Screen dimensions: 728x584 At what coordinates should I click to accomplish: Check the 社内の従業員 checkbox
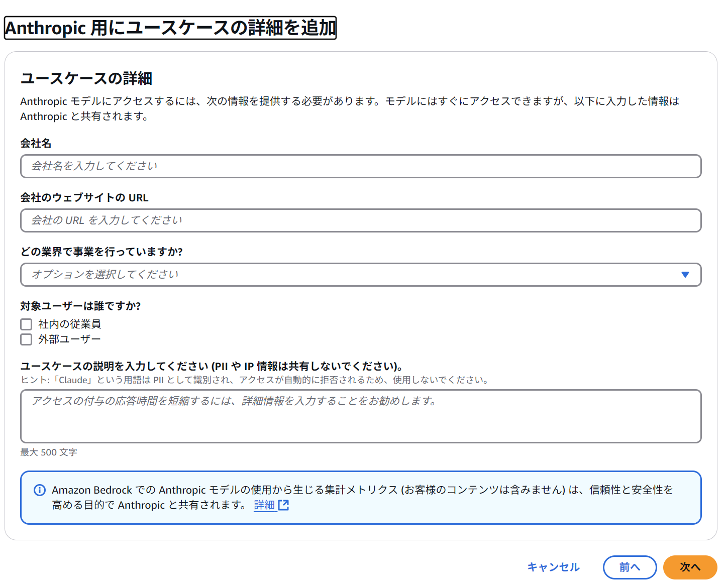pos(26,324)
